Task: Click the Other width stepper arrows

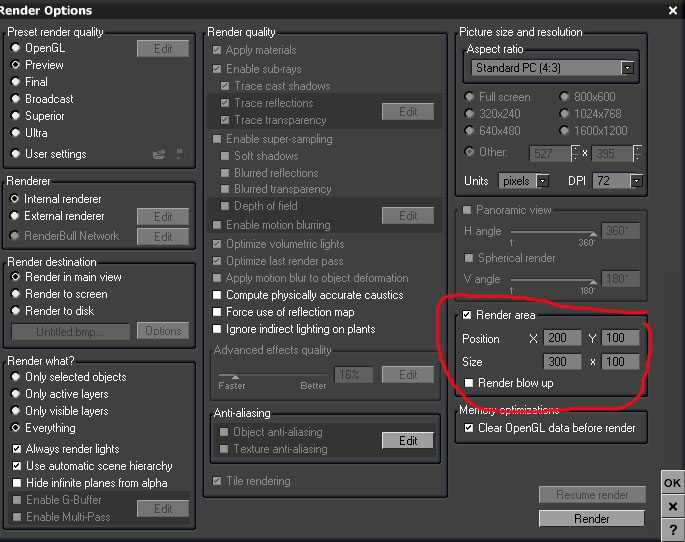Action: [x=575, y=153]
